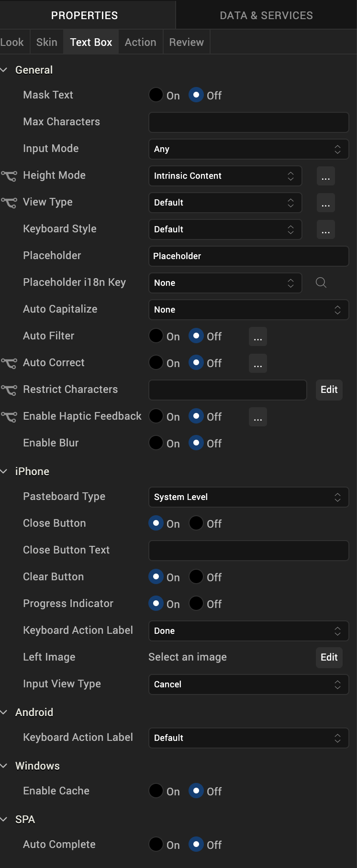Click the Max Characters input field
This screenshot has height=868, width=357.
(248, 122)
